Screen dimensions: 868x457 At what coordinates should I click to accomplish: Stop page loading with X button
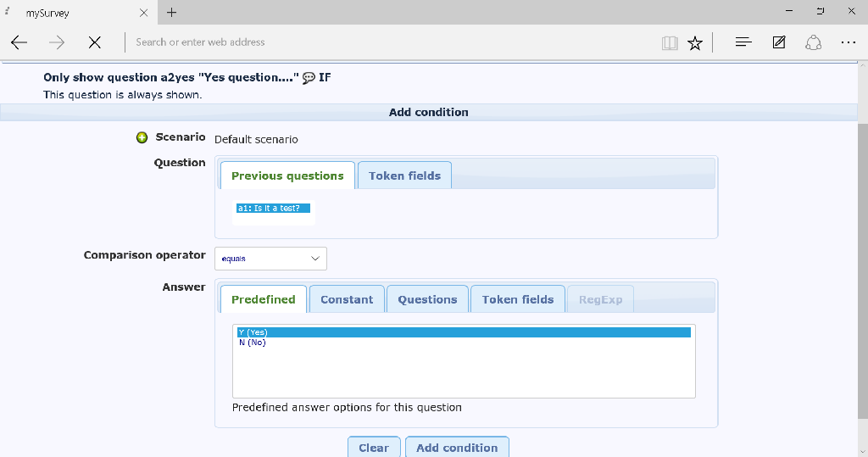(95, 42)
